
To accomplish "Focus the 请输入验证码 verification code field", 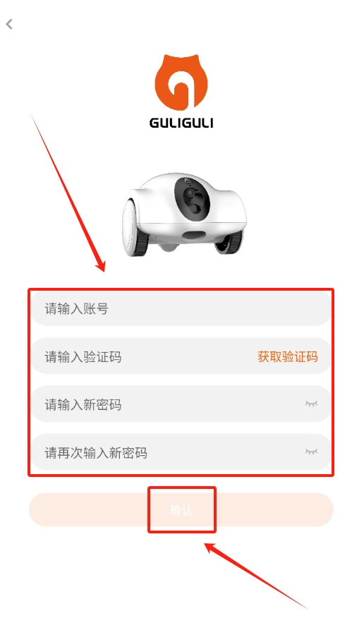I will tap(181, 356).
